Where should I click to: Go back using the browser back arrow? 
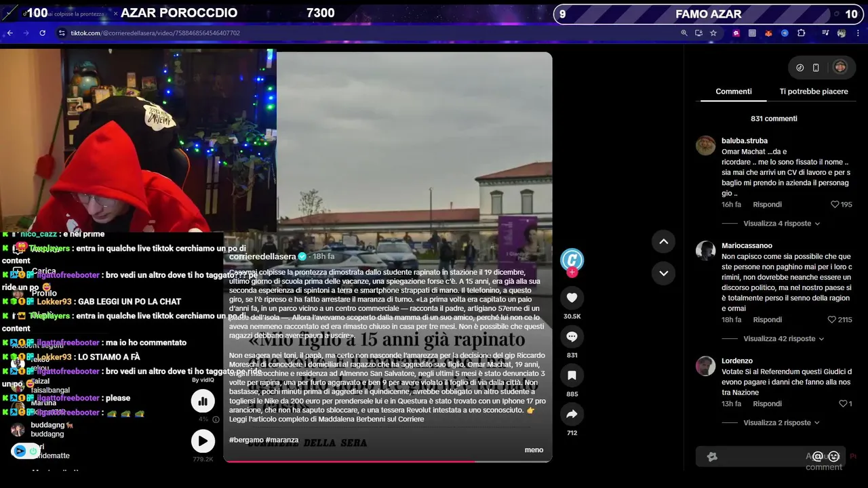(10, 33)
